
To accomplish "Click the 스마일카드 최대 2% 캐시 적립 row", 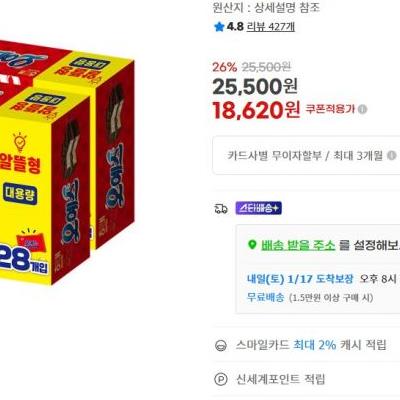I will click(x=306, y=345).
